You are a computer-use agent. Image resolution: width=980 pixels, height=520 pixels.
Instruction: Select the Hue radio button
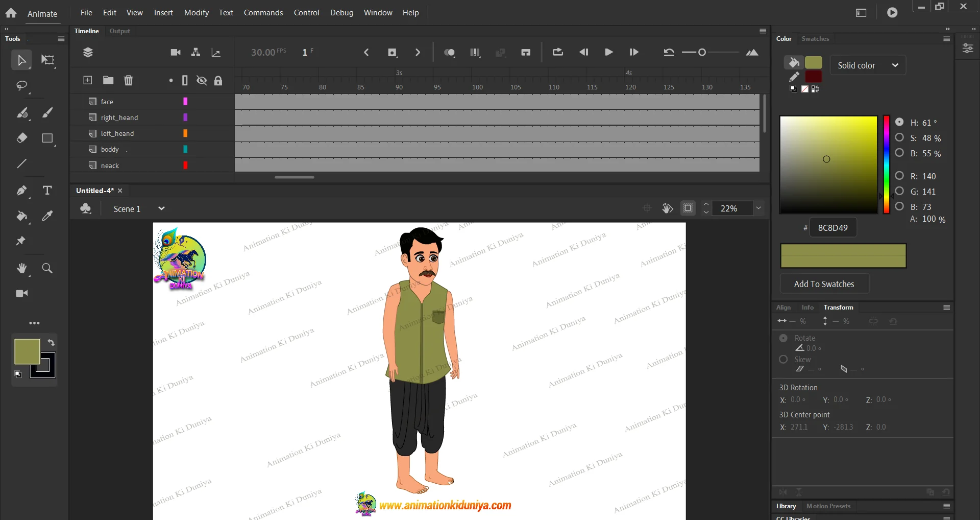pyautogui.click(x=899, y=122)
